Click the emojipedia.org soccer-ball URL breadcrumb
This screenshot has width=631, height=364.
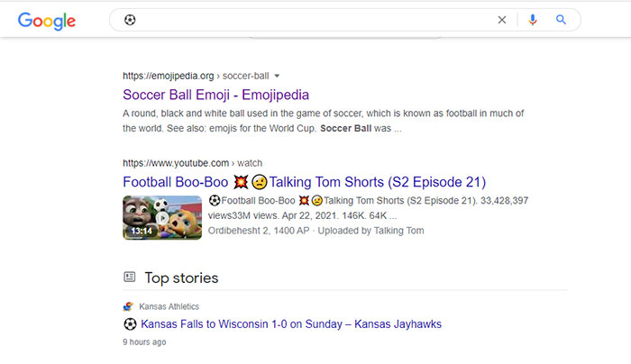tap(197, 75)
